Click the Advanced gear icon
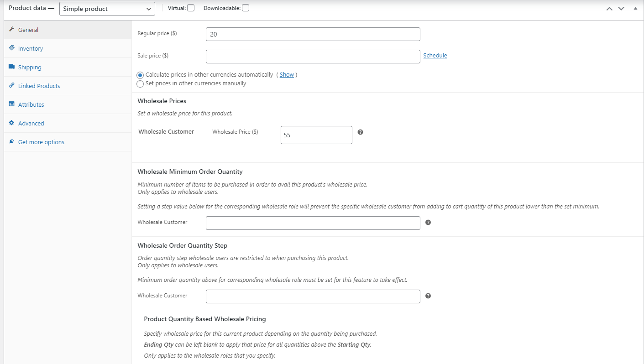This screenshot has width=644, height=364. coord(12,123)
